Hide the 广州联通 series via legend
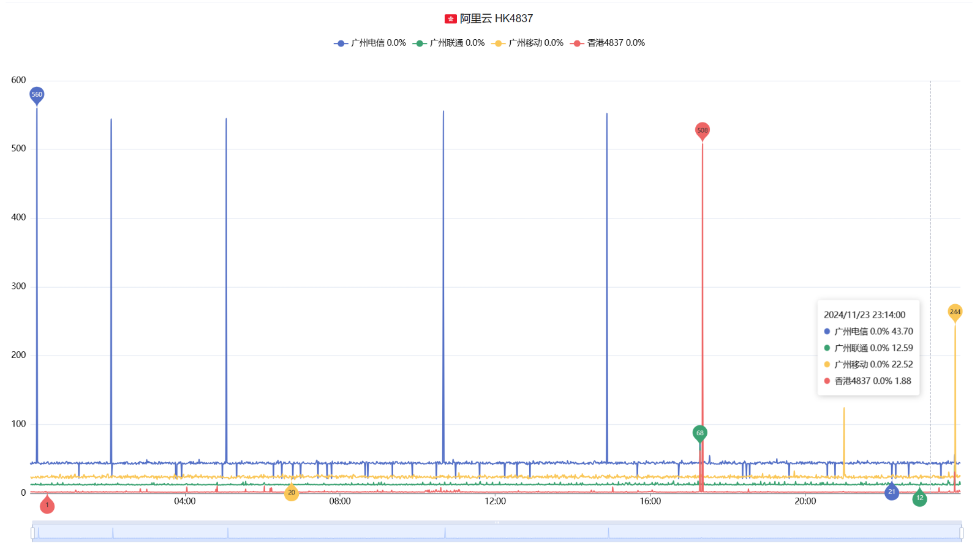 [x=449, y=43]
